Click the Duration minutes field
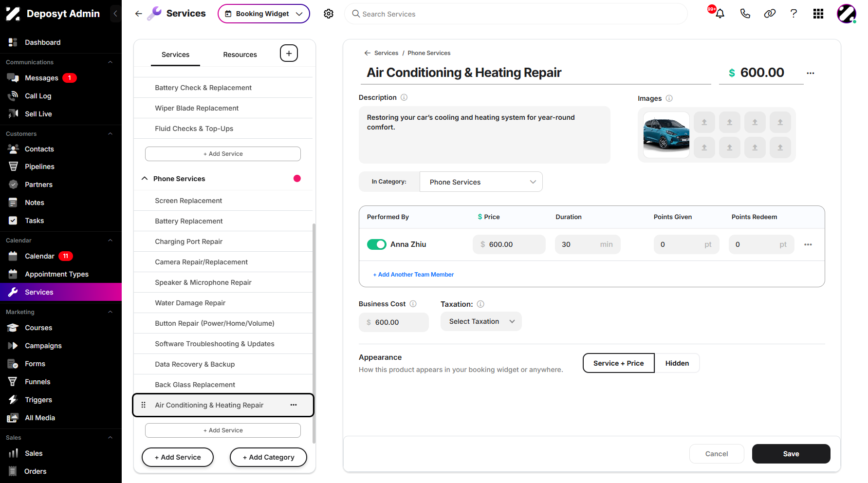868x483 pixels. click(x=588, y=244)
